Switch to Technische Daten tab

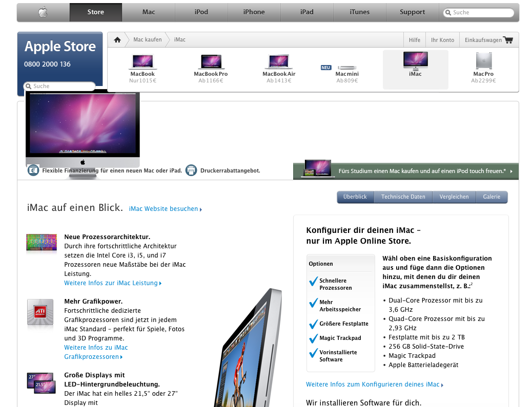pyautogui.click(x=403, y=197)
